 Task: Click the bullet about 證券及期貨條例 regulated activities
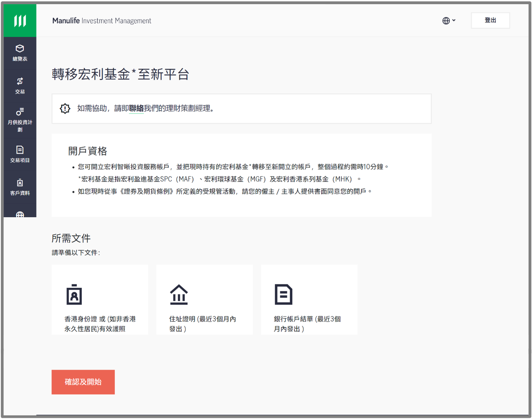coord(225,191)
